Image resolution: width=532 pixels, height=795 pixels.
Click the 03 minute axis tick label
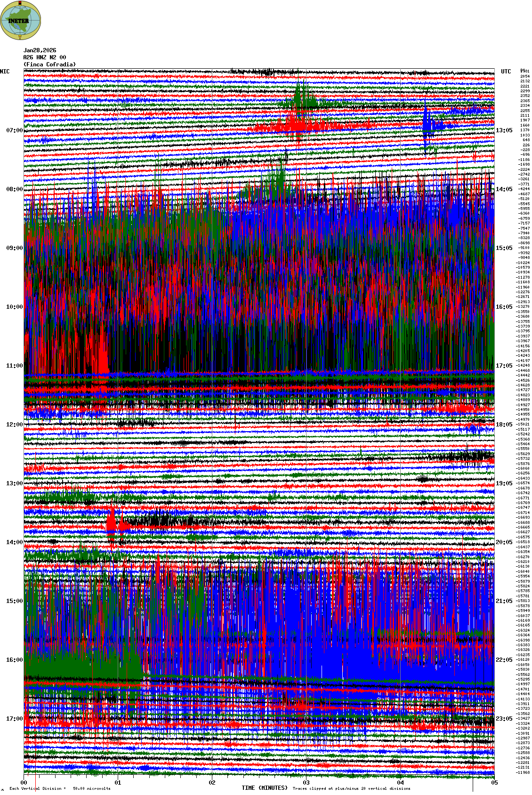(x=306, y=783)
